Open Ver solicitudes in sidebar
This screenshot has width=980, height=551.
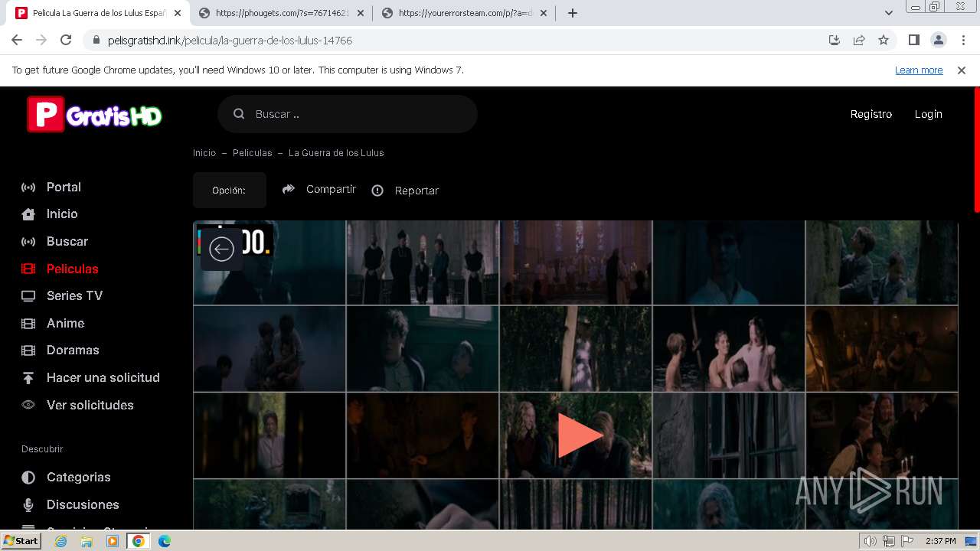pyautogui.click(x=90, y=405)
